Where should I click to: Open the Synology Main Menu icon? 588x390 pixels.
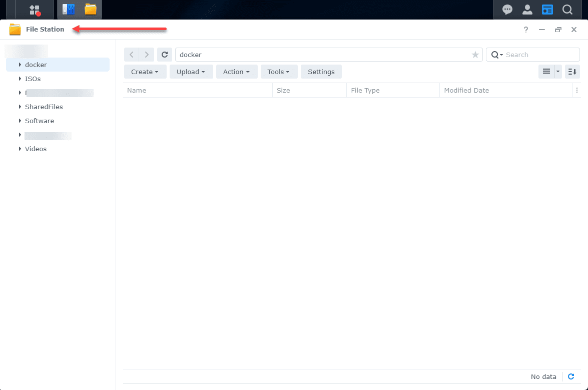click(x=35, y=10)
